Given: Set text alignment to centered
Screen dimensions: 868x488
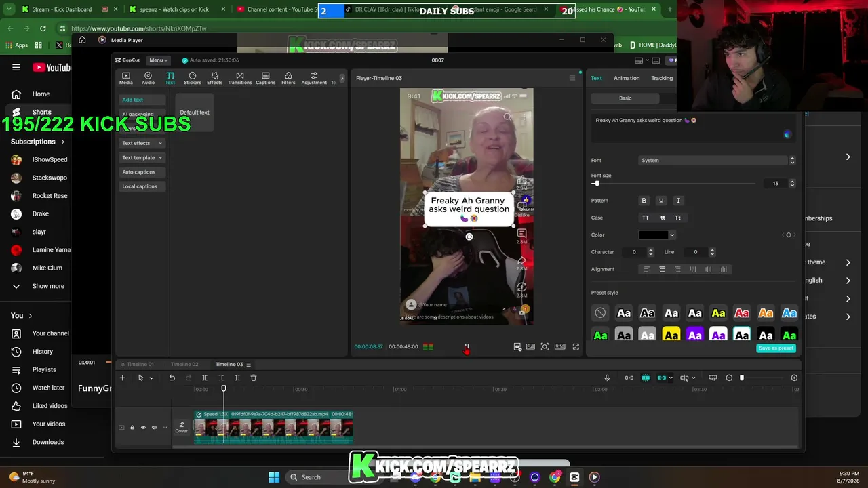Looking at the screenshot, I should [662, 269].
